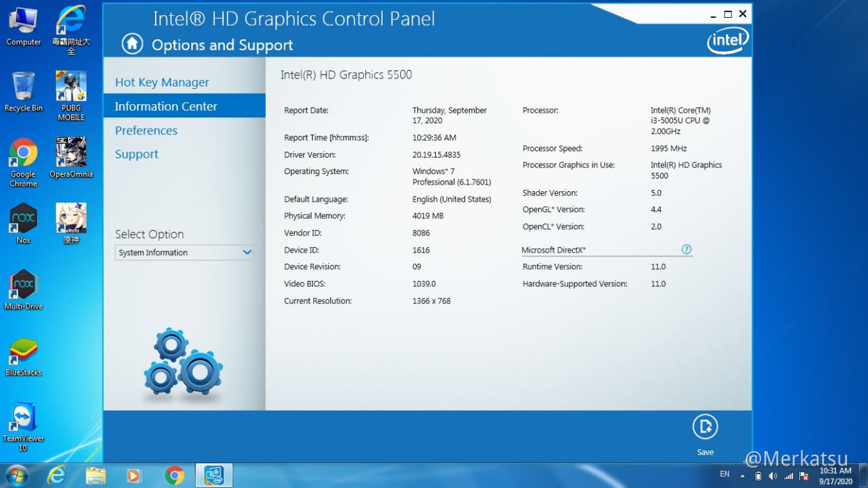868x488 pixels.
Task: Click the Device Revision value 09
Action: (417, 267)
